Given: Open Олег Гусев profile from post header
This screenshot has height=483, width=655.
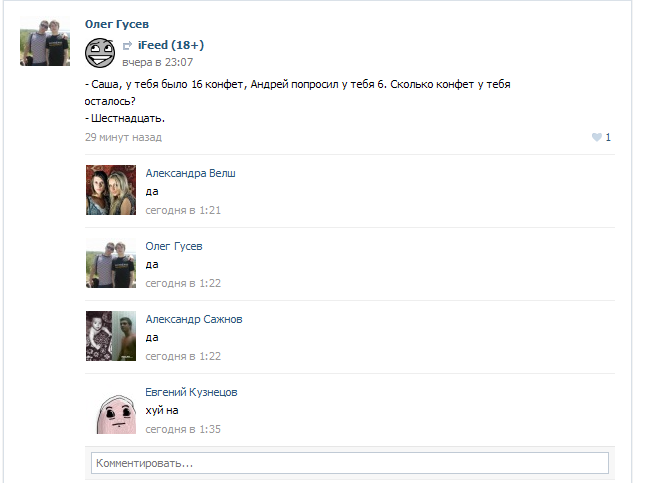Looking at the screenshot, I should tap(117, 24).
